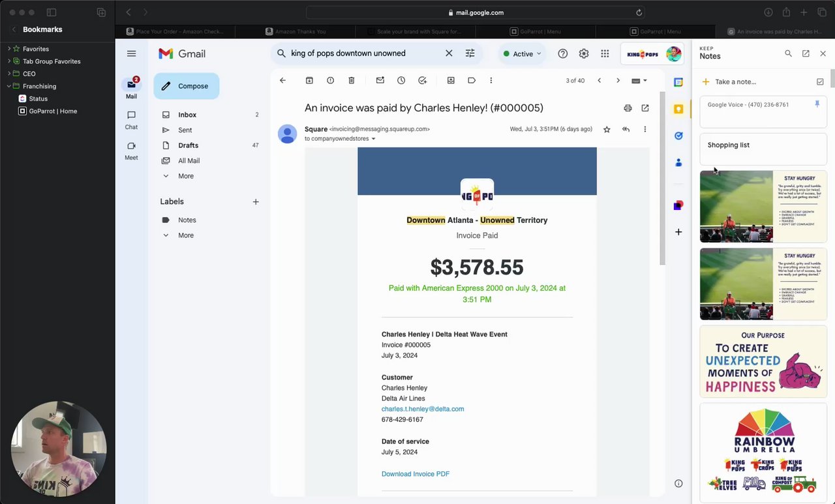Viewport: 835px width, 504px height.
Task: Collapse the Franchising bookmarks folder
Action: 8,86
